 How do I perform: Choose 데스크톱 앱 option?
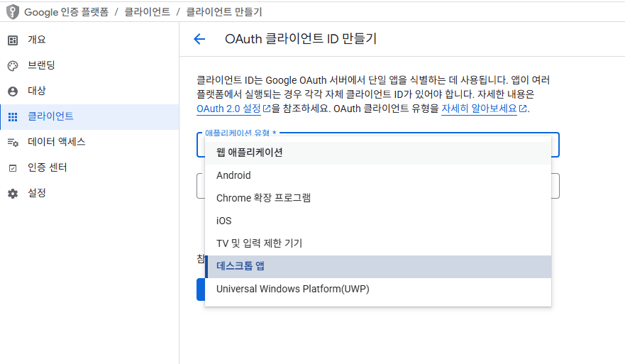[x=378, y=266]
